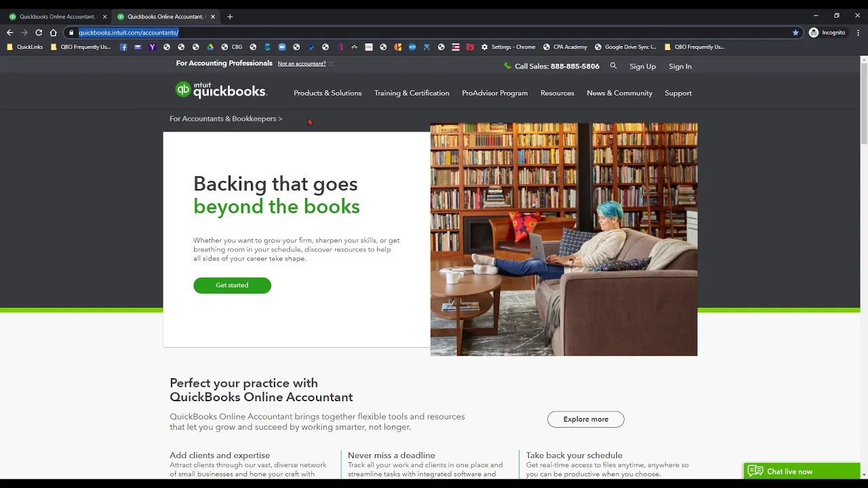Screen dimensions: 868x488
Task: Click the Intuit QuickBooks logo
Action: [x=221, y=90]
